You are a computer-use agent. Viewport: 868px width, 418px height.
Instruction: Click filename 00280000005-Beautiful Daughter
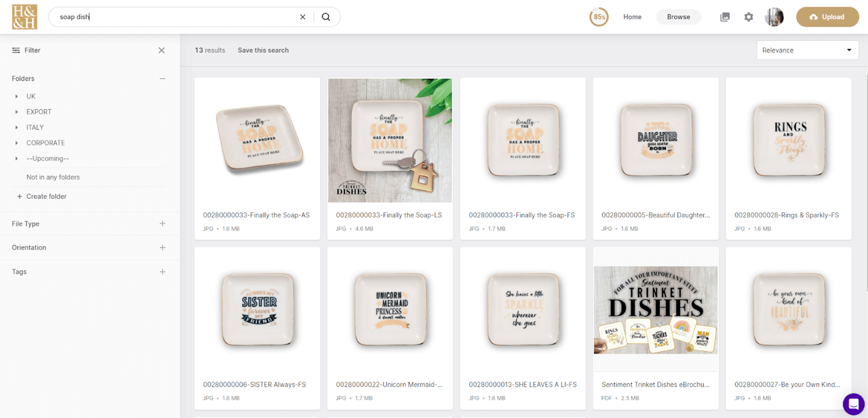click(x=655, y=215)
